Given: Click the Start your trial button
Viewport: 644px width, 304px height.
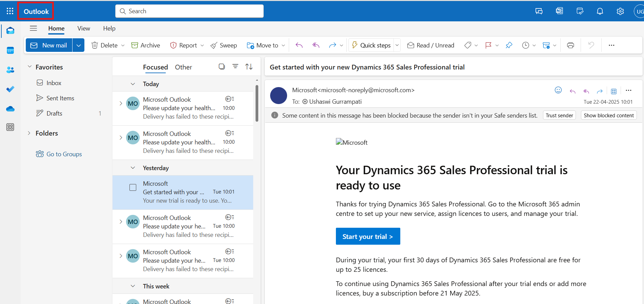Looking at the screenshot, I should tap(368, 237).
